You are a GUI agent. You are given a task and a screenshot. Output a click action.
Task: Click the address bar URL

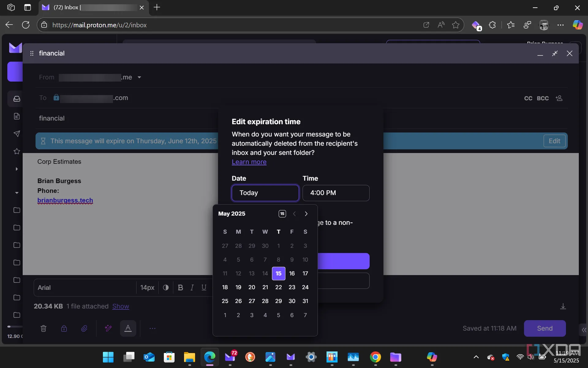point(100,25)
